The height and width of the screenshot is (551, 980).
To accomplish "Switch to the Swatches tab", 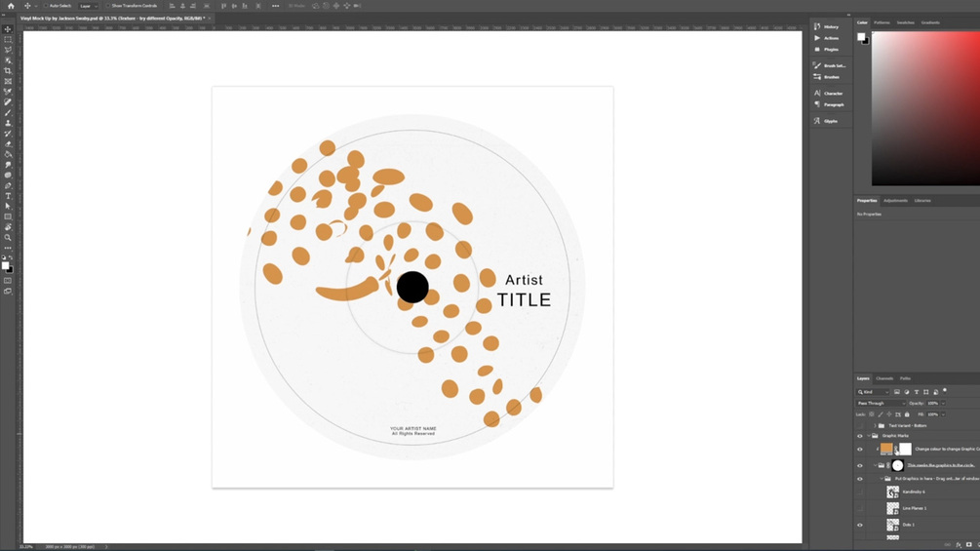I will [x=905, y=22].
